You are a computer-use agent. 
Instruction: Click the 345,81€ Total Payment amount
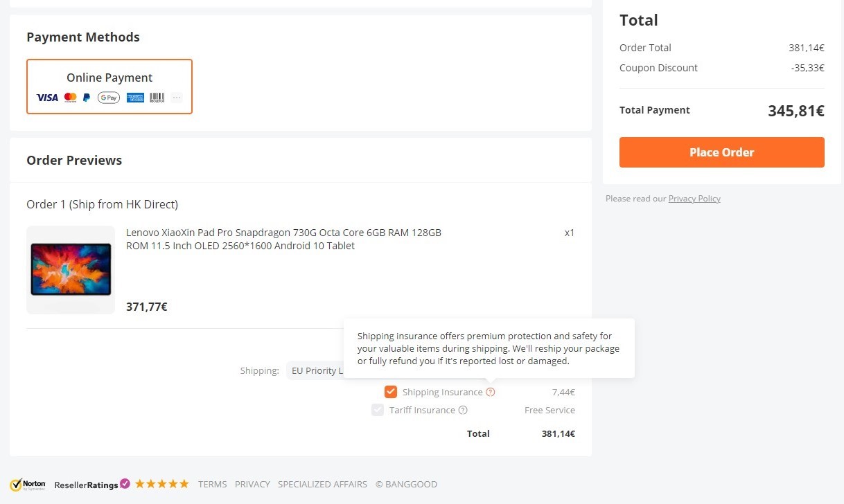pyautogui.click(x=796, y=111)
